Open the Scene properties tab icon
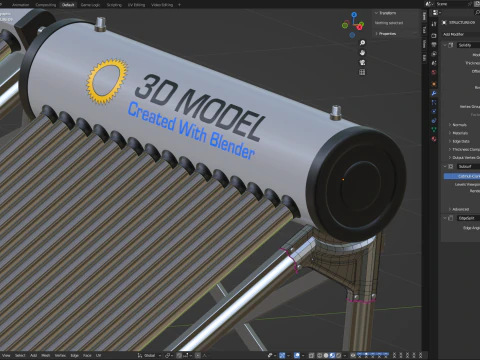This screenshot has width=480, height=360. pos(434,63)
